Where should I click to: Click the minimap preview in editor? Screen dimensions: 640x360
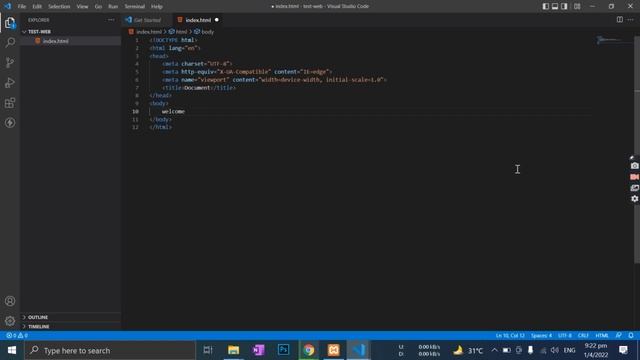[x=608, y=40]
